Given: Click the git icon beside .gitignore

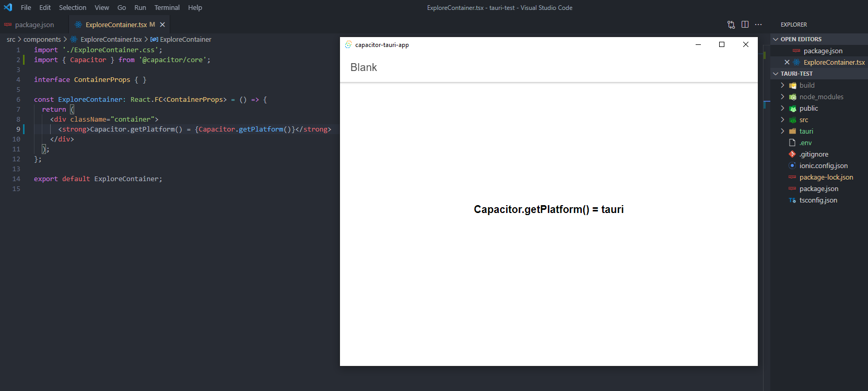Looking at the screenshot, I should (x=792, y=155).
